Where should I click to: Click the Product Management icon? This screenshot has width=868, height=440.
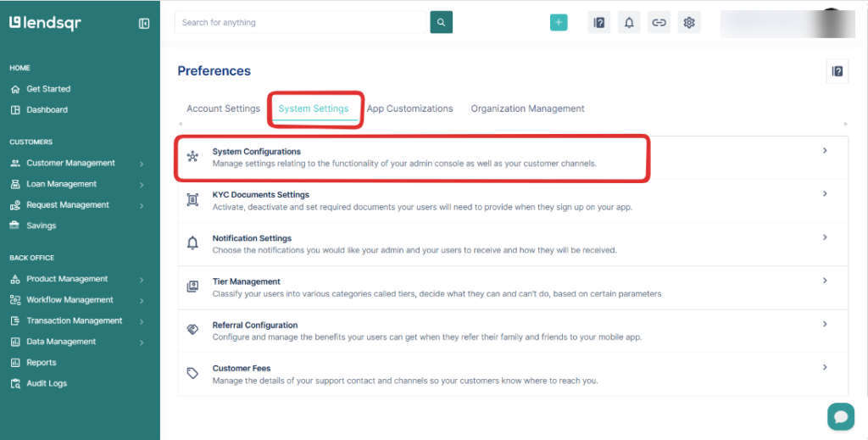(x=15, y=280)
